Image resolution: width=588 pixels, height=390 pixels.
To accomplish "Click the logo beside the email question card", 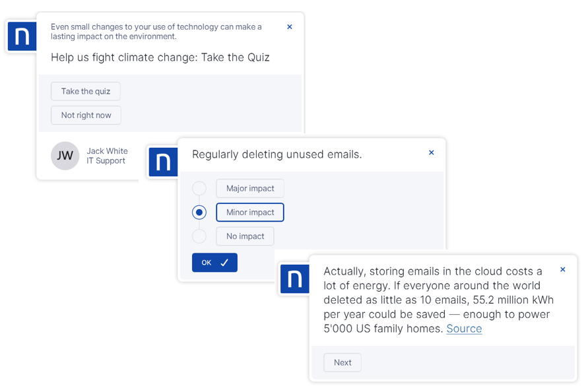I will click(163, 162).
